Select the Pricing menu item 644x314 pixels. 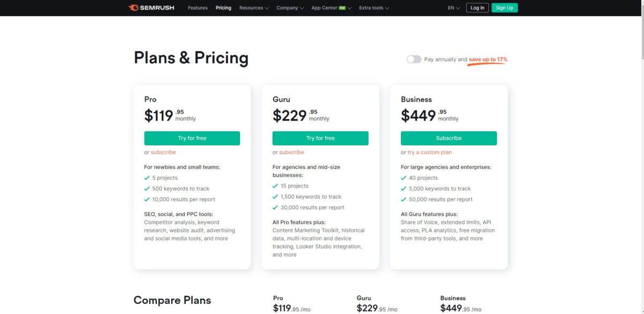click(x=223, y=8)
